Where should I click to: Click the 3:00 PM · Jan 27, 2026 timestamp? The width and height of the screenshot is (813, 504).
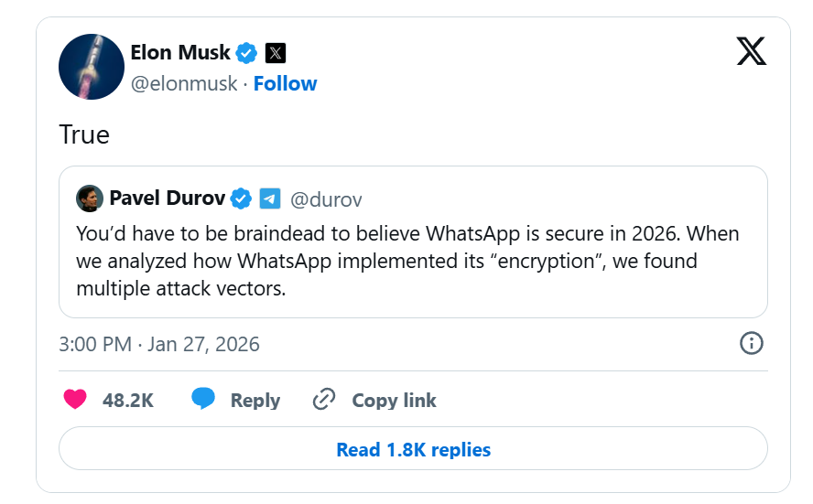coord(159,345)
